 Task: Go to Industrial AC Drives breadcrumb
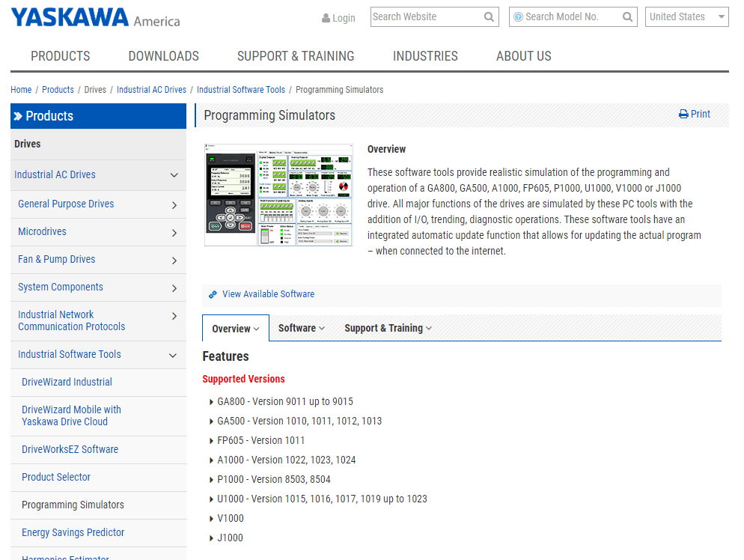[151, 90]
